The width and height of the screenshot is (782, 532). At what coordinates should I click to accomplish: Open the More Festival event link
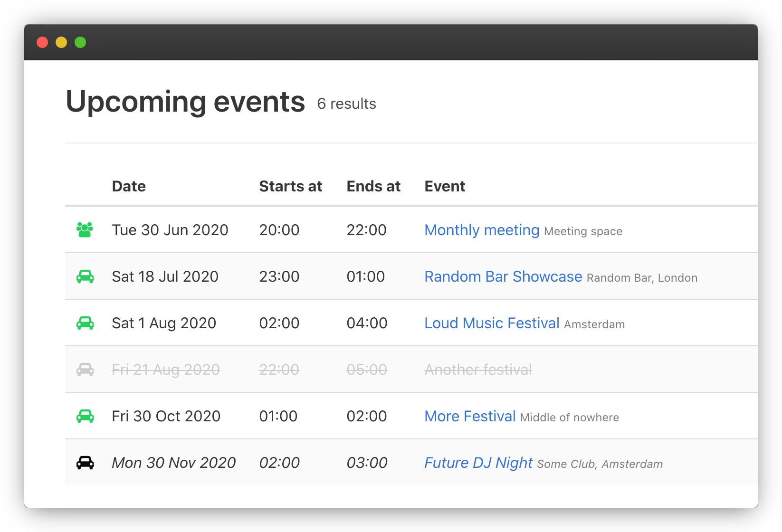[x=470, y=416]
